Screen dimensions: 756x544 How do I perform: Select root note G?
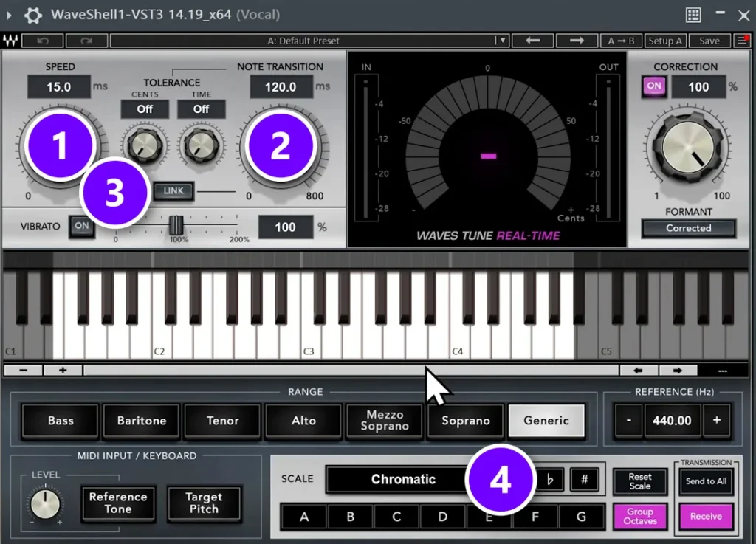[x=582, y=517]
